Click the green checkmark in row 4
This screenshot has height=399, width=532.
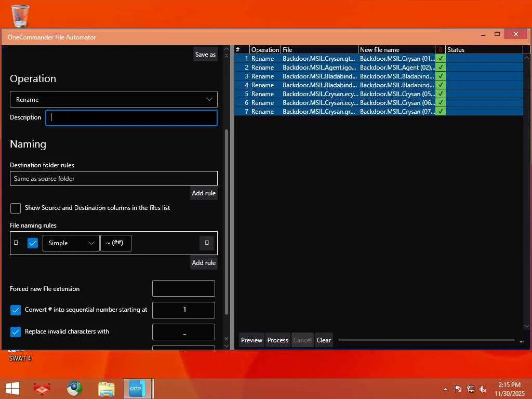click(x=441, y=85)
